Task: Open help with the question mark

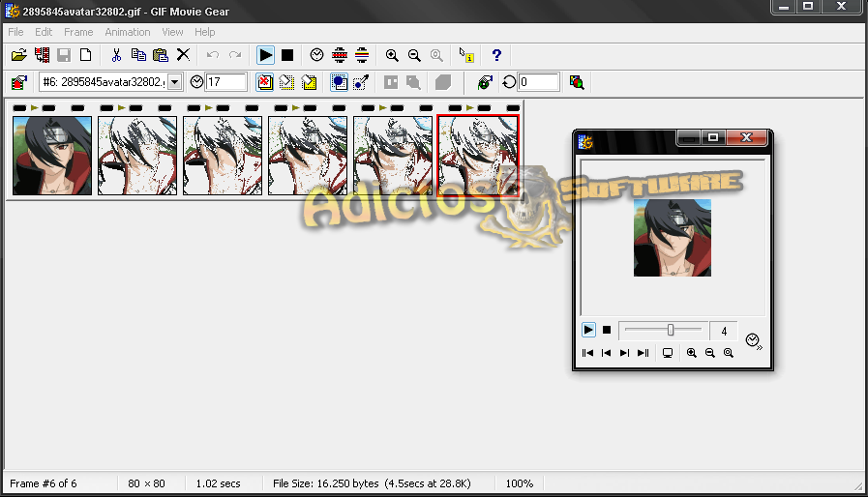Action: 496,55
